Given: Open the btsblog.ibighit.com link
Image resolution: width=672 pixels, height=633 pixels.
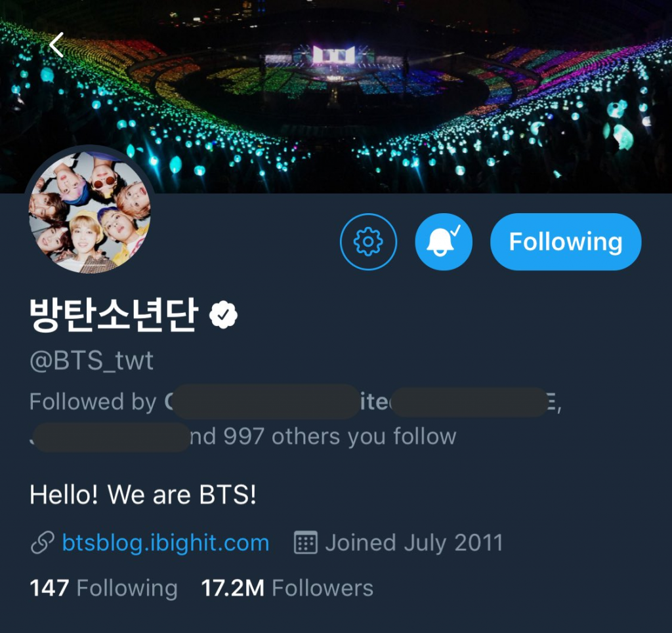Looking at the screenshot, I should [x=165, y=542].
